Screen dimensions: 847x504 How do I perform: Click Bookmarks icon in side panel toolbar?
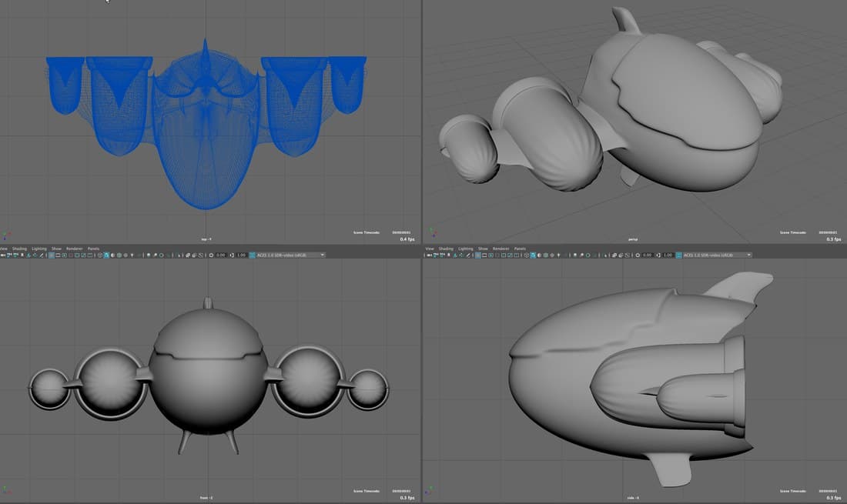coord(449,255)
